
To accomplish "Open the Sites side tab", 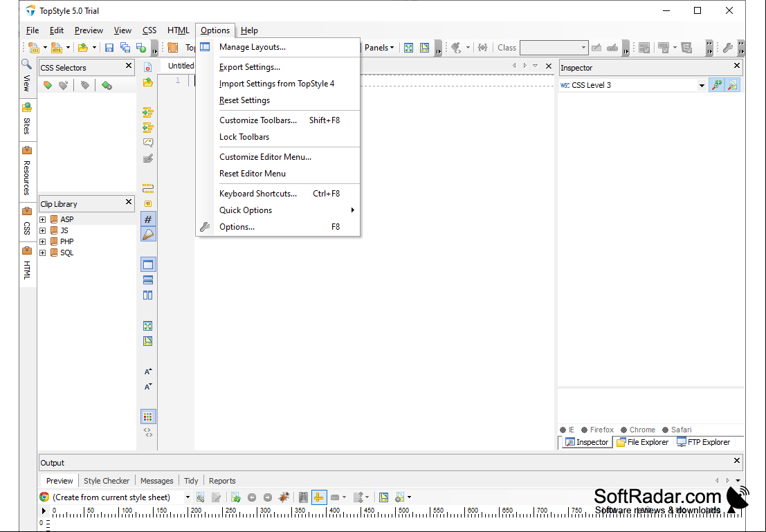I will (x=27, y=120).
